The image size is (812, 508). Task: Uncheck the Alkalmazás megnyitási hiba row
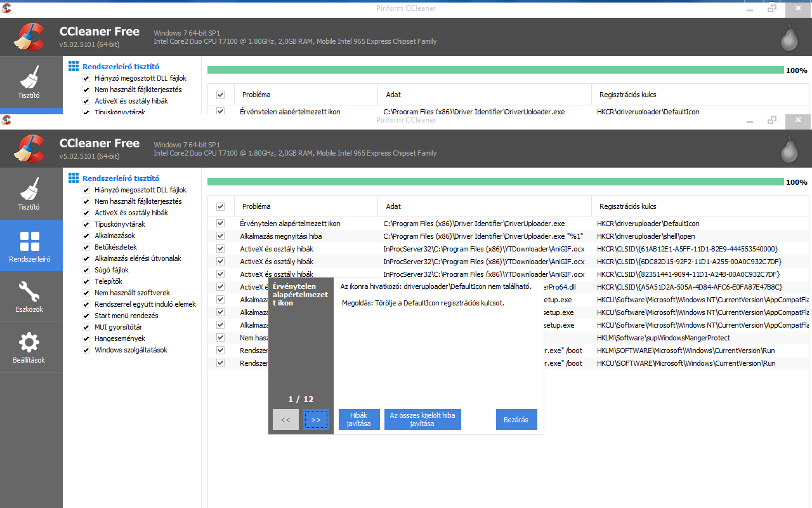tap(220, 236)
